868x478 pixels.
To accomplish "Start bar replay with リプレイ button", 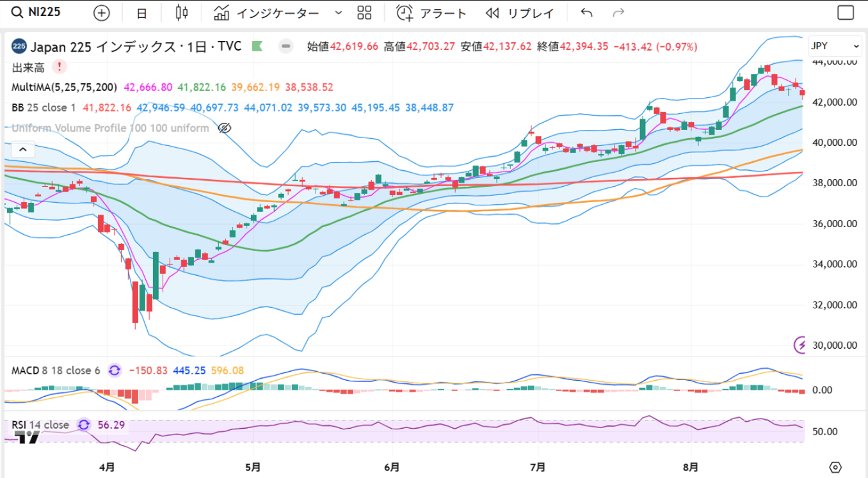I will pyautogui.click(x=520, y=13).
